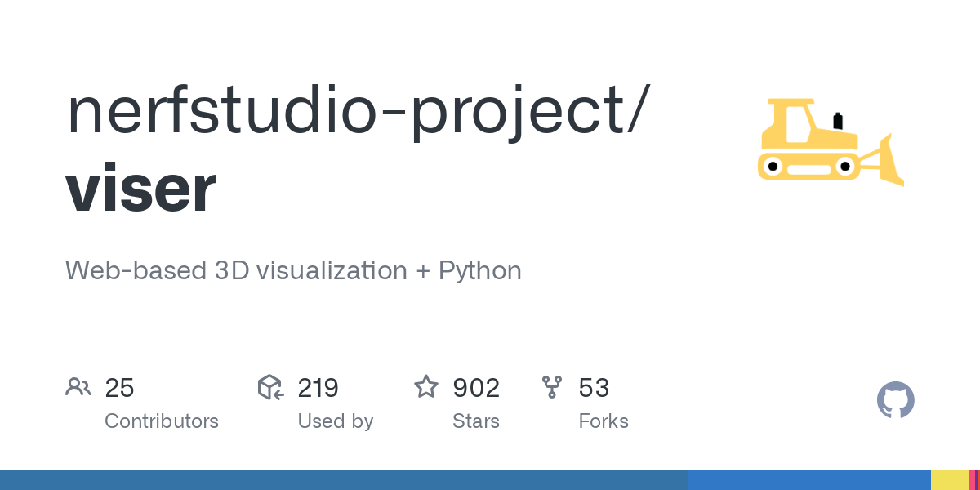Click the Forks branch icon
Screen dimensions: 980x490
pos(552,387)
